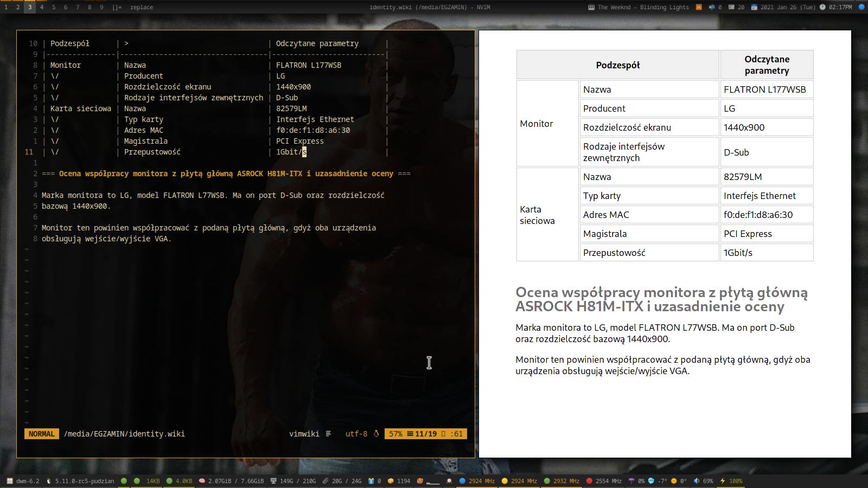Click the penguin kernel version icon
Screen dimensions: 868x488
49,481
